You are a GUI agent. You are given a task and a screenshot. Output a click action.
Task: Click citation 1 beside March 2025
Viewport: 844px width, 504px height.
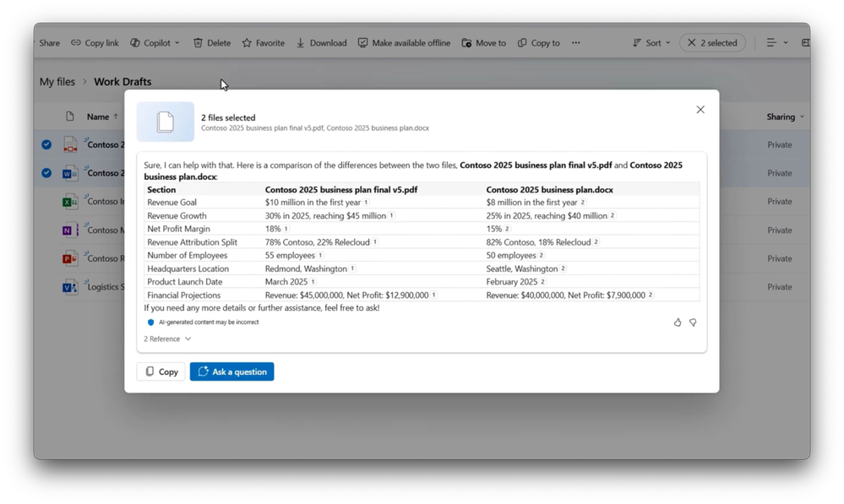(313, 282)
